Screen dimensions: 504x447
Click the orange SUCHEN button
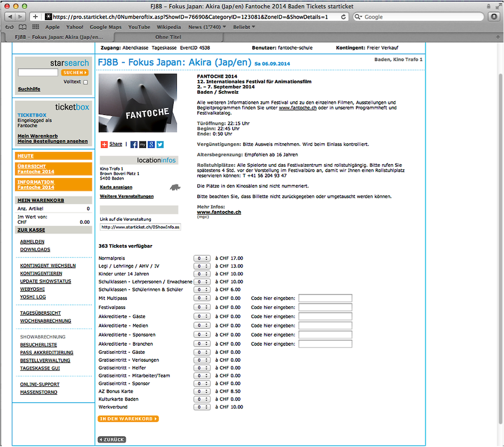point(75,73)
